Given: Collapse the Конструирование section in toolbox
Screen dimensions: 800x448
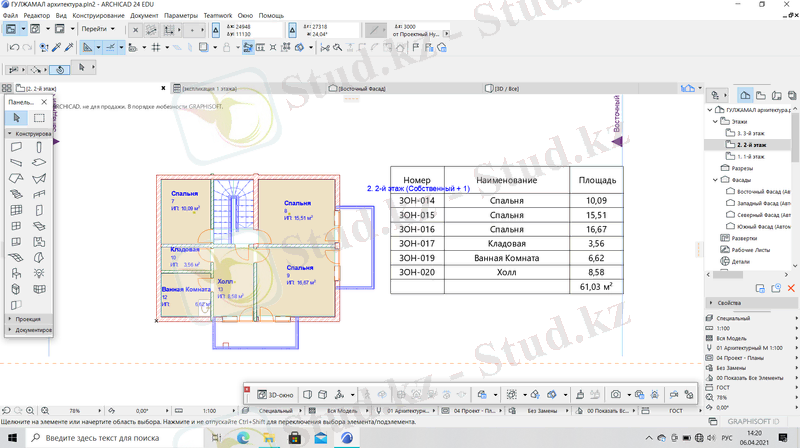Looking at the screenshot, I should 9,133.
